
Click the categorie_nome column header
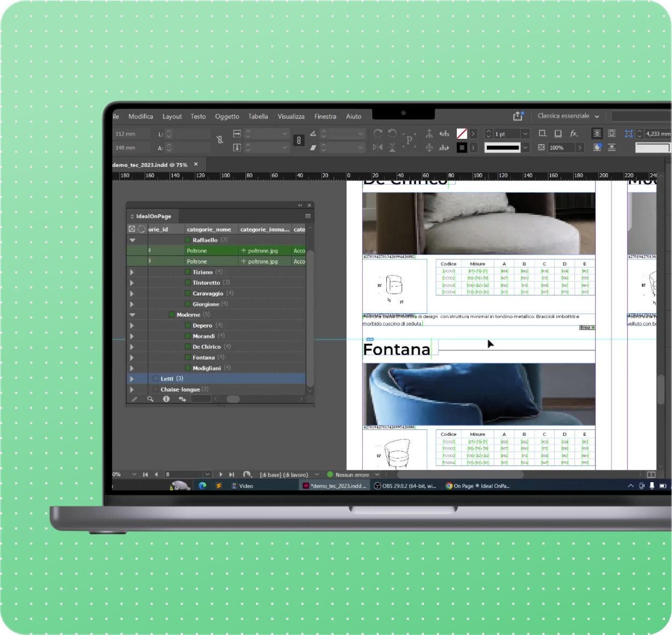[x=209, y=230]
